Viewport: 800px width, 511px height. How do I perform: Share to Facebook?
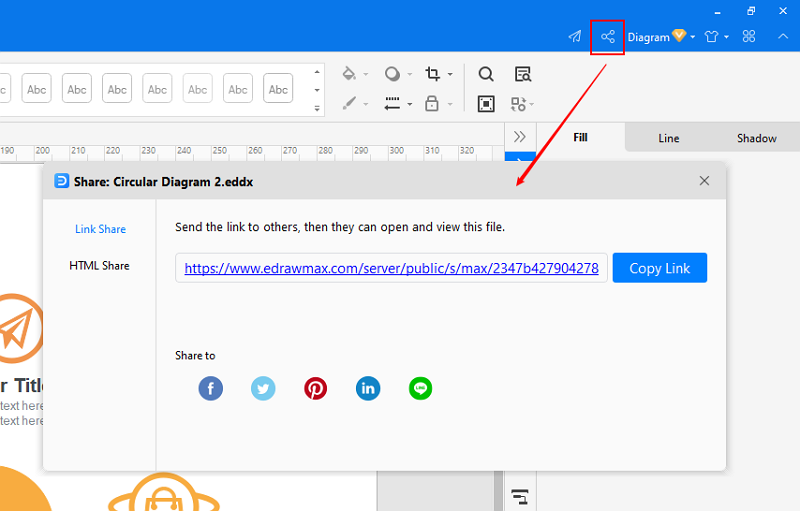click(x=210, y=389)
